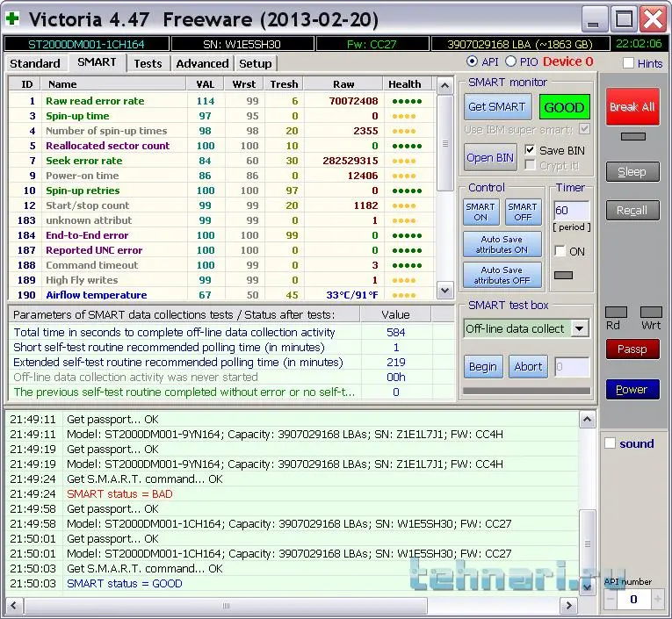672x619 pixels.
Task: Click log panel scroll up arrow
Action: pos(587,420)
